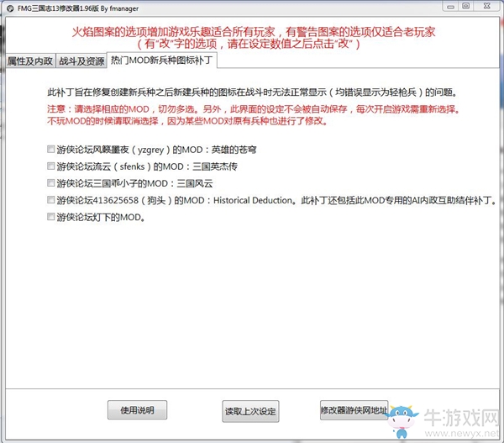Click the red header line starting 火焰图案的选项

[x=254, y=32]
